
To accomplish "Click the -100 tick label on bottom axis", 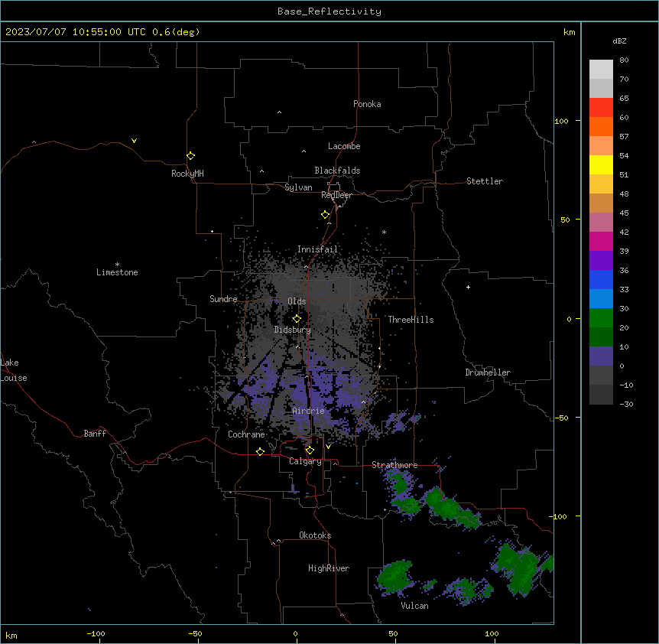I will tap(96, 633).
